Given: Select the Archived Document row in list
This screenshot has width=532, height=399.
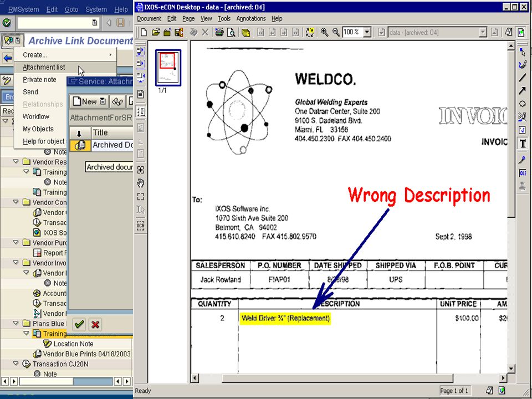Looking at the screenshot, I should [101, 145].
